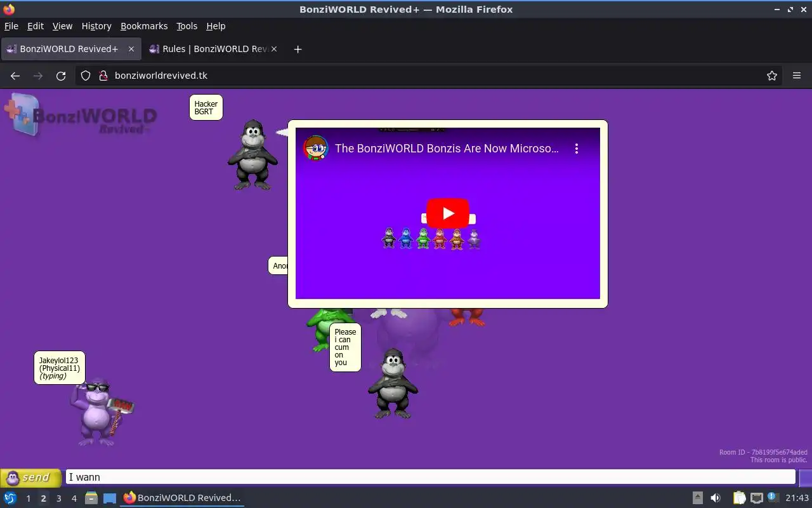Focus the chat message input field
Image resolution: width=812 pixels, height=508 pixels.
[x=430, y=477]
